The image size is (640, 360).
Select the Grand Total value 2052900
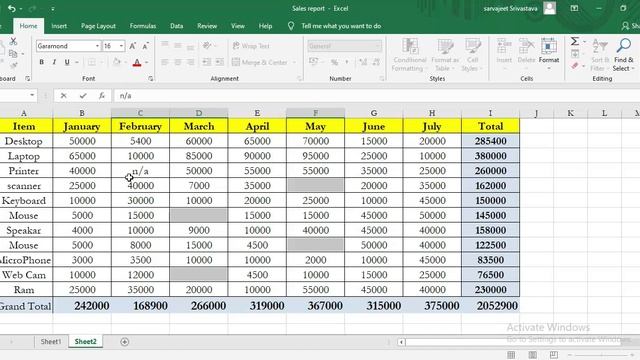coord(491,306)
